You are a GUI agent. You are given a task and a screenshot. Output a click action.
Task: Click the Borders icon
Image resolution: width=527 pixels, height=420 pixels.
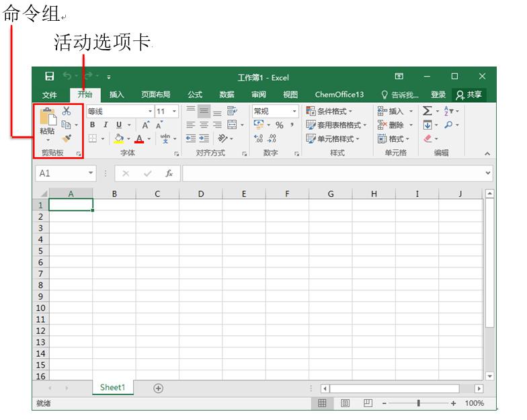pyautogui.click(x=93, y=138)
